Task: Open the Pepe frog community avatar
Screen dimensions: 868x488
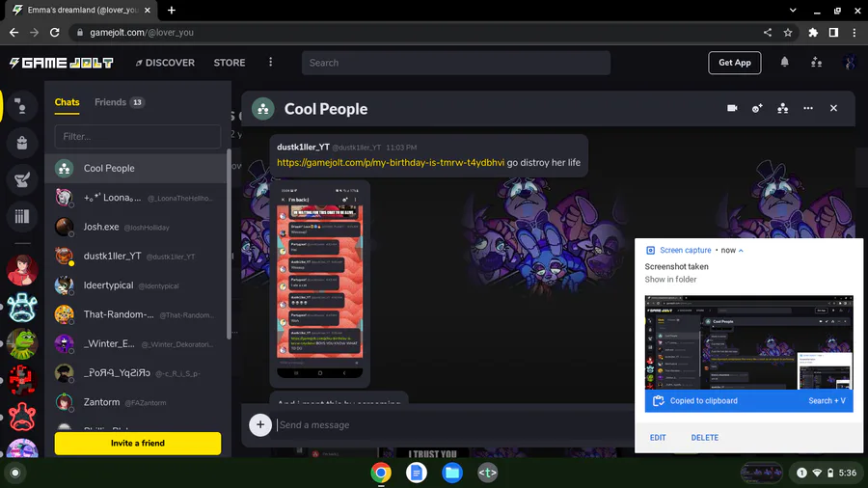Action: [22, 343]
